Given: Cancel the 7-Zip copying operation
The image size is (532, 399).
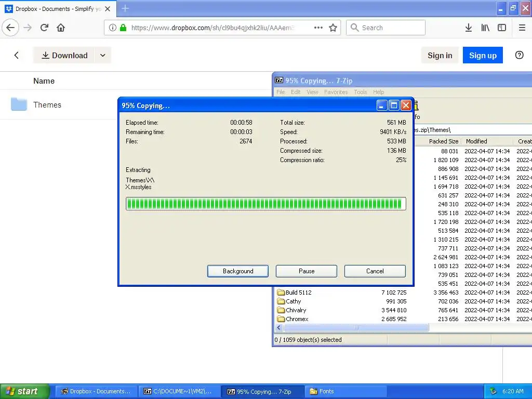Looking at the screenshot, I should click(x=375, y=271).
